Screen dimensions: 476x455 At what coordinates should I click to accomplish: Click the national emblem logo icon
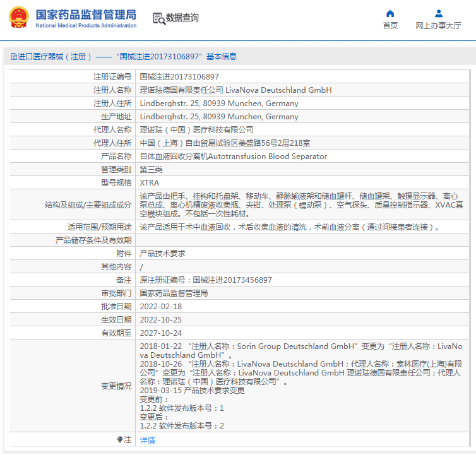tap(18, 18)
